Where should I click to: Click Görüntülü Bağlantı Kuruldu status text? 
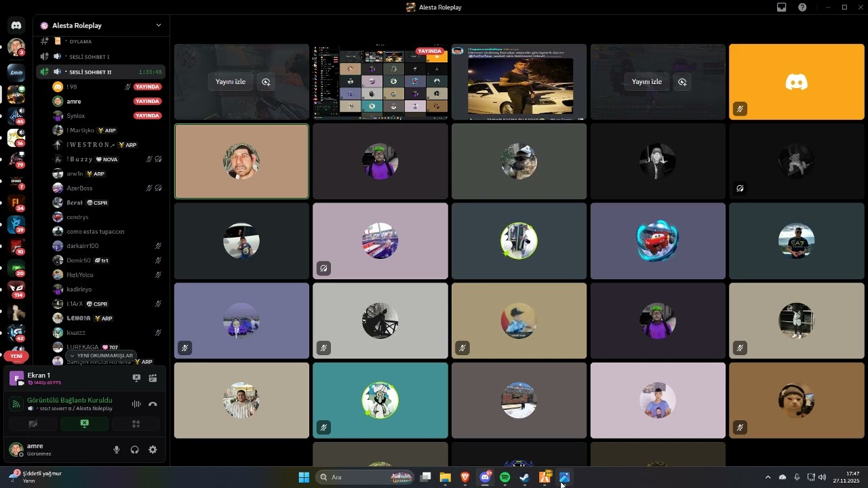coord(69,401)
